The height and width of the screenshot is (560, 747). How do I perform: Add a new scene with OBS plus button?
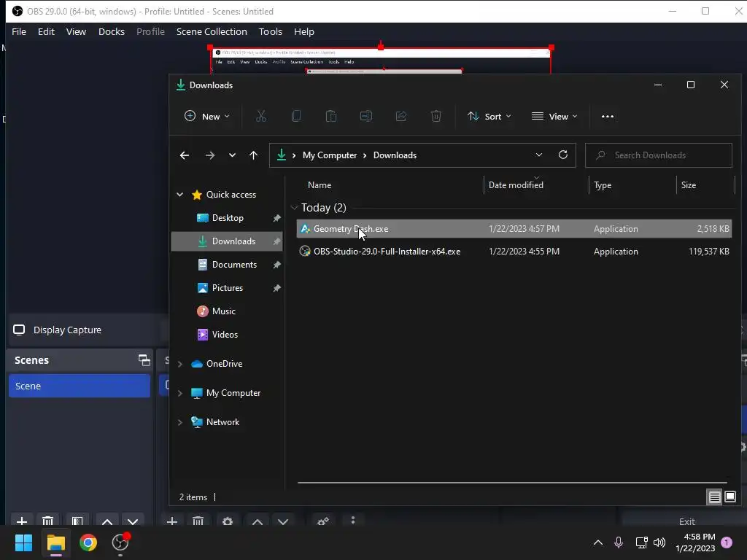pyautogui.click(x=22, y=521)
